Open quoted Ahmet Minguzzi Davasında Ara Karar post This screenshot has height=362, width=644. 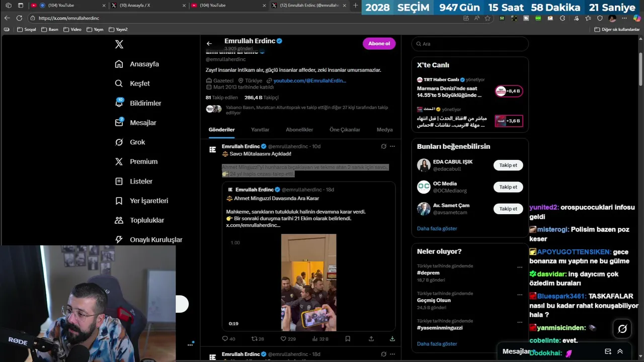(x=308, y=257)
